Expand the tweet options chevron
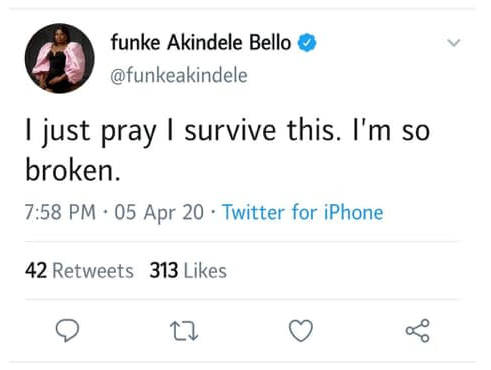This screenshot has height=370, width=491. [454, 43]
